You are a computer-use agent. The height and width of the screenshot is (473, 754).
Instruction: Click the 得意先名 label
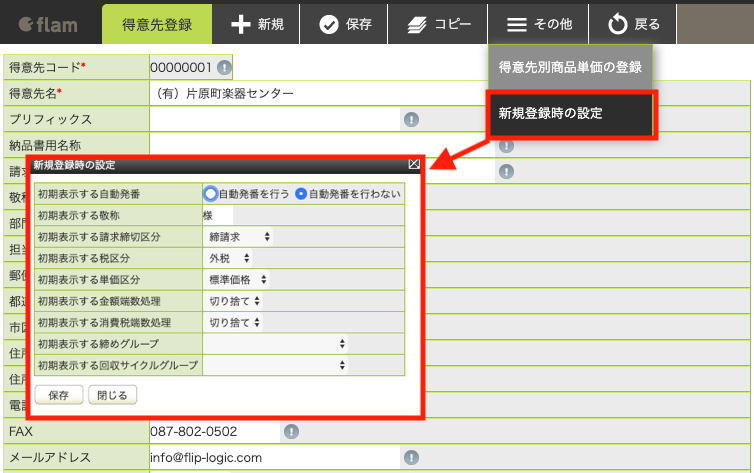(35, 93)
